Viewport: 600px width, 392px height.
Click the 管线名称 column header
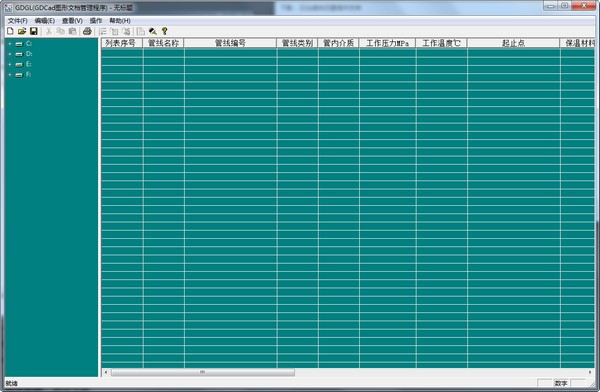tap(163, 43)
